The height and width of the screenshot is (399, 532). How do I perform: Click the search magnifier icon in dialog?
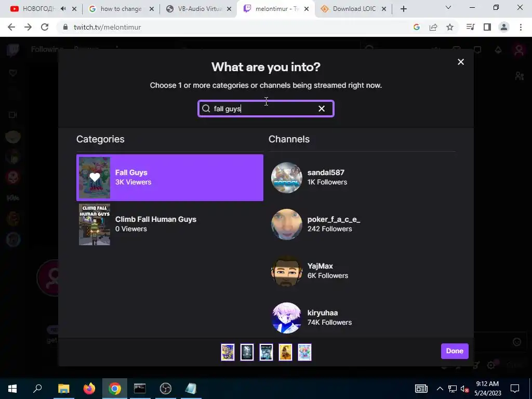tap(206, 109)
